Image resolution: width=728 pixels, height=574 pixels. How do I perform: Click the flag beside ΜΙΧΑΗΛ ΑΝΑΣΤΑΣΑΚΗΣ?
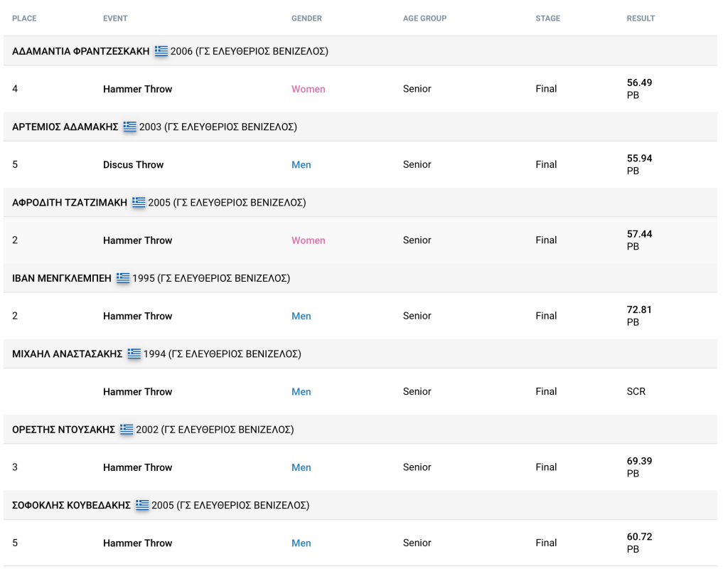tap(134, 354)
